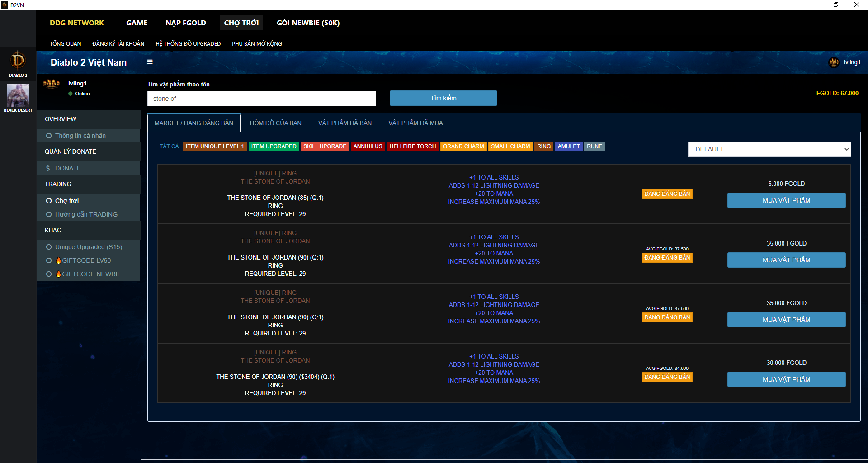
Task: Switch to VẬT PHẨM ĐÃ BÁN tab
Action: 345,123
